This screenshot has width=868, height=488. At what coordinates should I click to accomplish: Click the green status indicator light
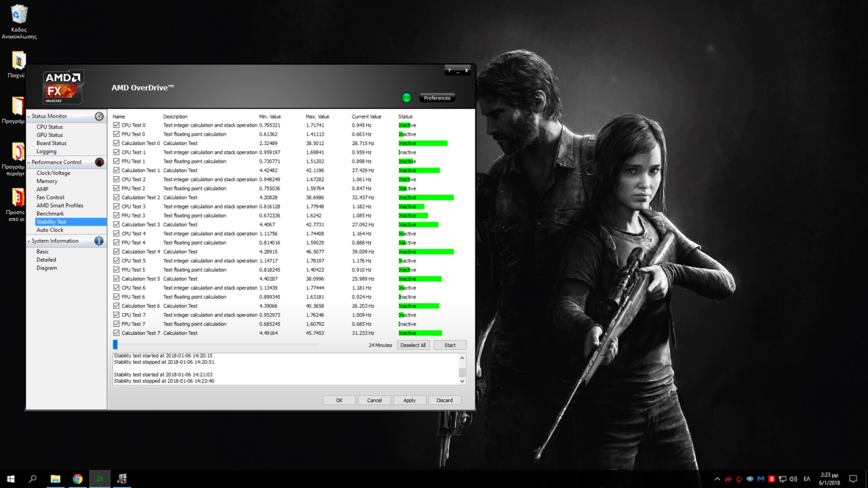click(406, 98)
